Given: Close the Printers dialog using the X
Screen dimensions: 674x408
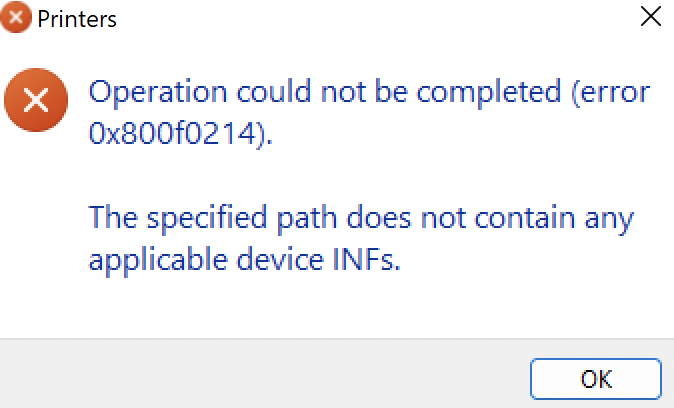Looking at the screenshot, I should point(650,16).
